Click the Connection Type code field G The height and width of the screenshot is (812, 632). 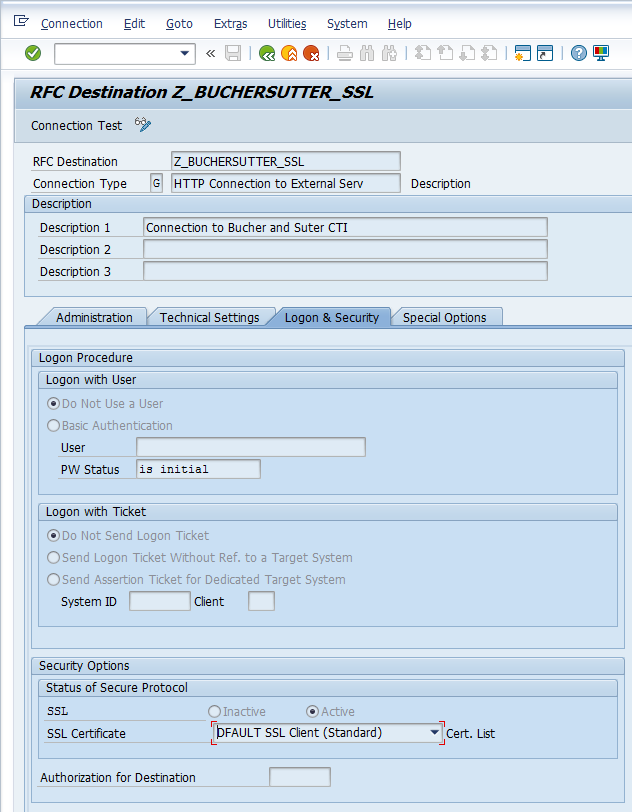[x=156, y=183]
